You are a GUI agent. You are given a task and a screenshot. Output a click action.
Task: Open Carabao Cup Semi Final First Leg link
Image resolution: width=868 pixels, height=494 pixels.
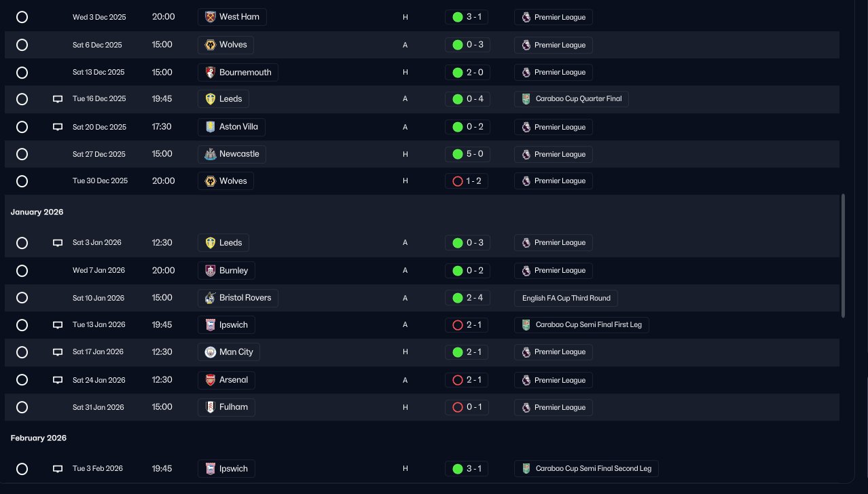581,325
